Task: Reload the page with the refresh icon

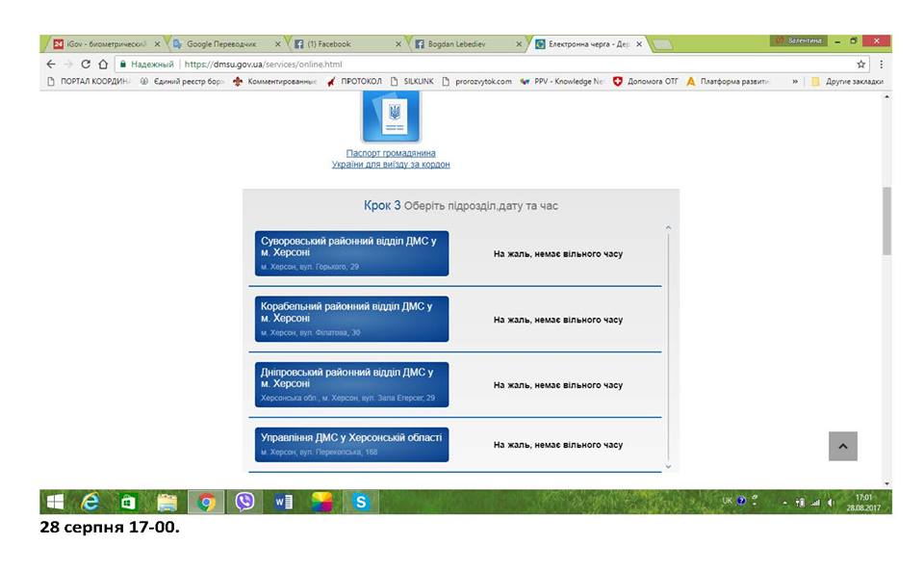Action: 86,65
